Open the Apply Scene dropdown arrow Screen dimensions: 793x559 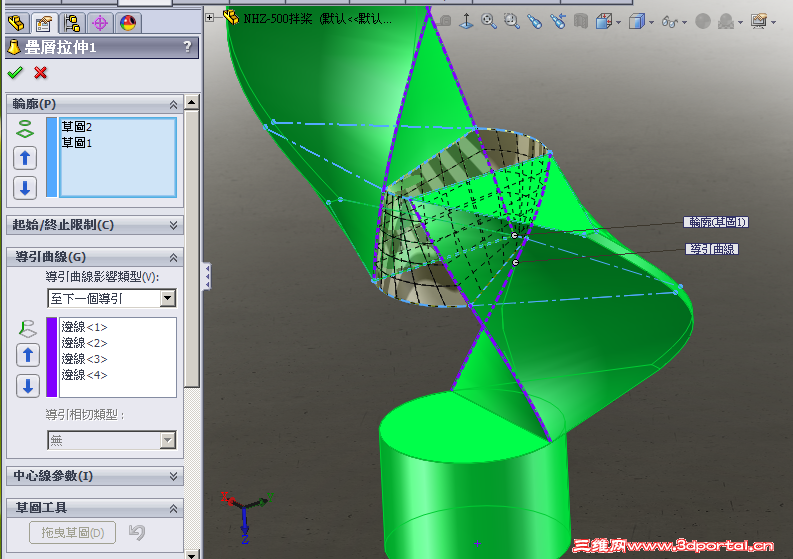[x=740, y=22]
